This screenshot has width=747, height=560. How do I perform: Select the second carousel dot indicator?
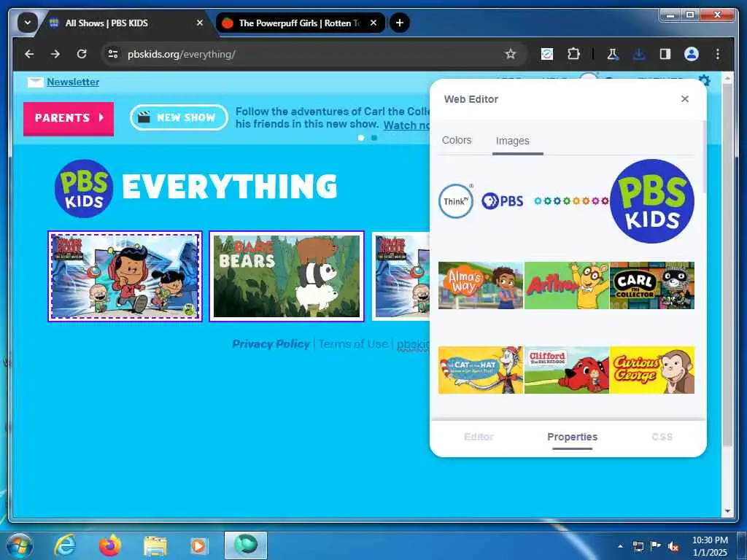coord(374,138)
